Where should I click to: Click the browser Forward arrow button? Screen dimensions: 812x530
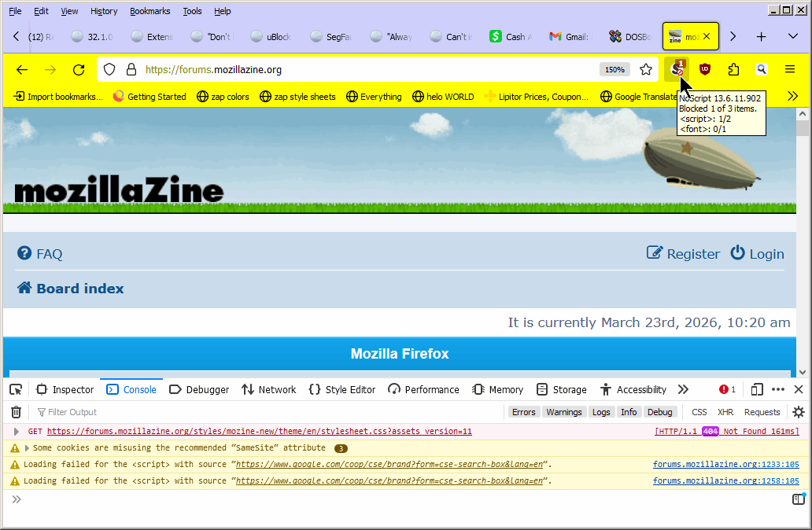(x=50, y=69)
